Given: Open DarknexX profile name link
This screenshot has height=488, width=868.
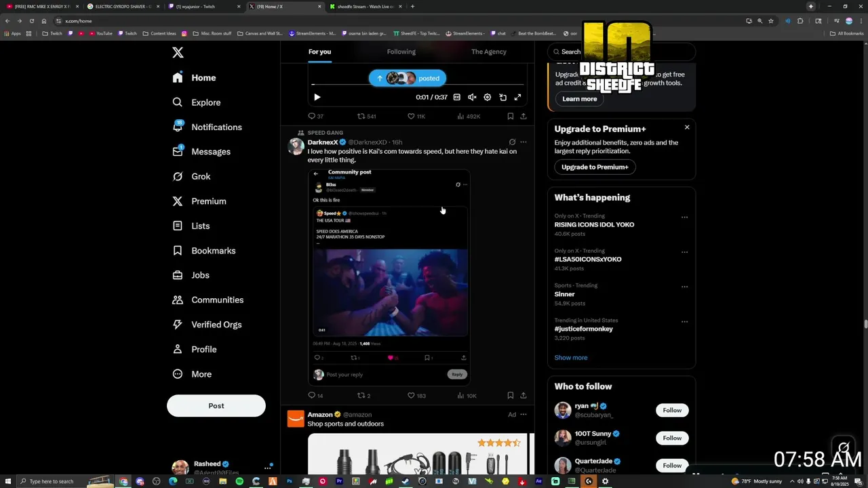Looking at the screenshot, I should click(323, 142).
